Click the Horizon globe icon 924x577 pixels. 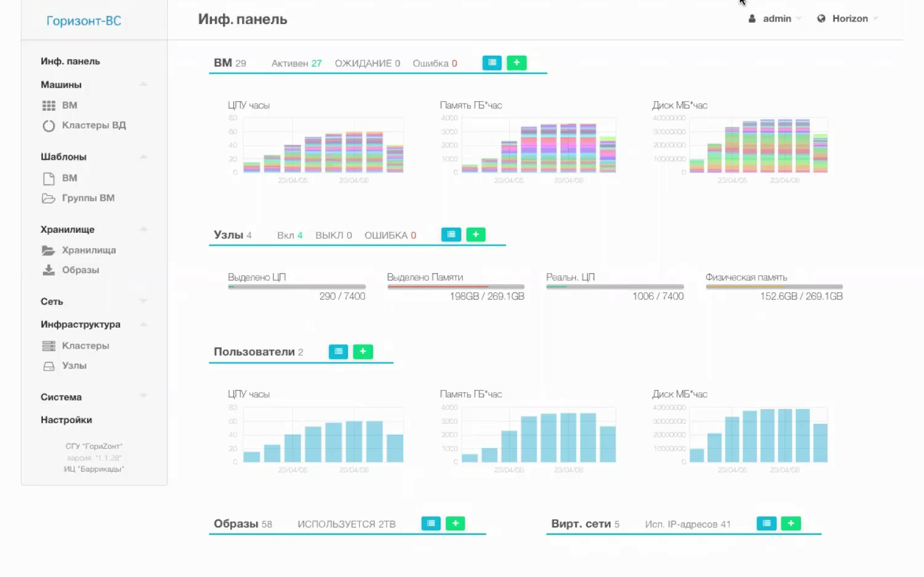coord(821,19)
